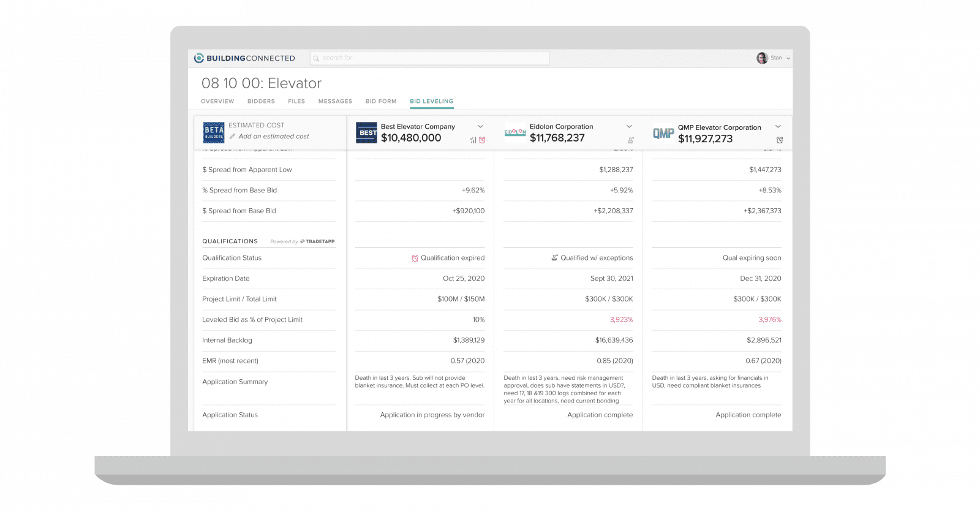The height and width of the screenshot is (511, 980).
Task: Click the EMR (most recent) row label
Action: pyautogui.click(x=230, y=361)
